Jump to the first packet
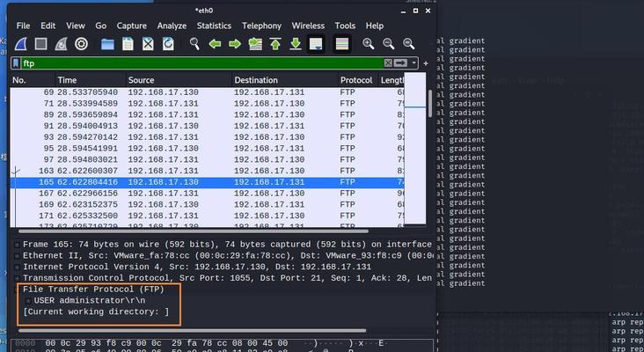Viewport: 644px width, 352px height. coord(275,44)
